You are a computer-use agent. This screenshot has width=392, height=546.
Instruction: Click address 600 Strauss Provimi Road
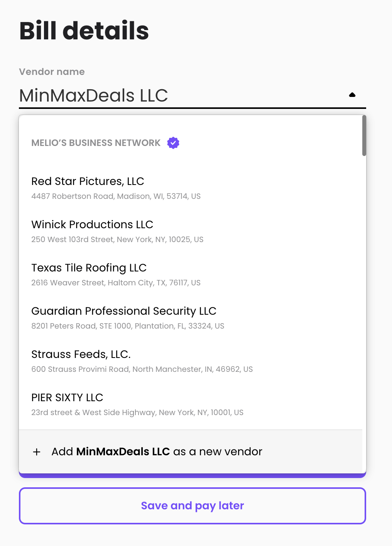coord(142,369)
